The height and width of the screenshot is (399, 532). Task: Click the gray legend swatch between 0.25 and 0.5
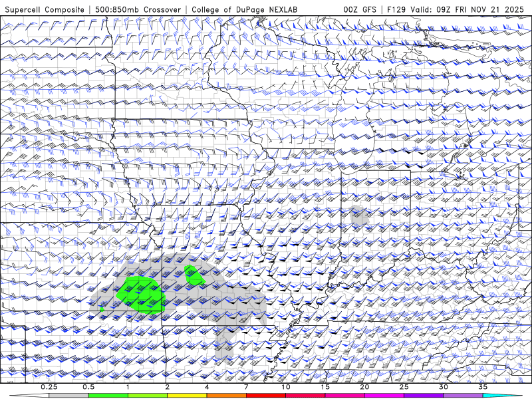pos(68,396)
